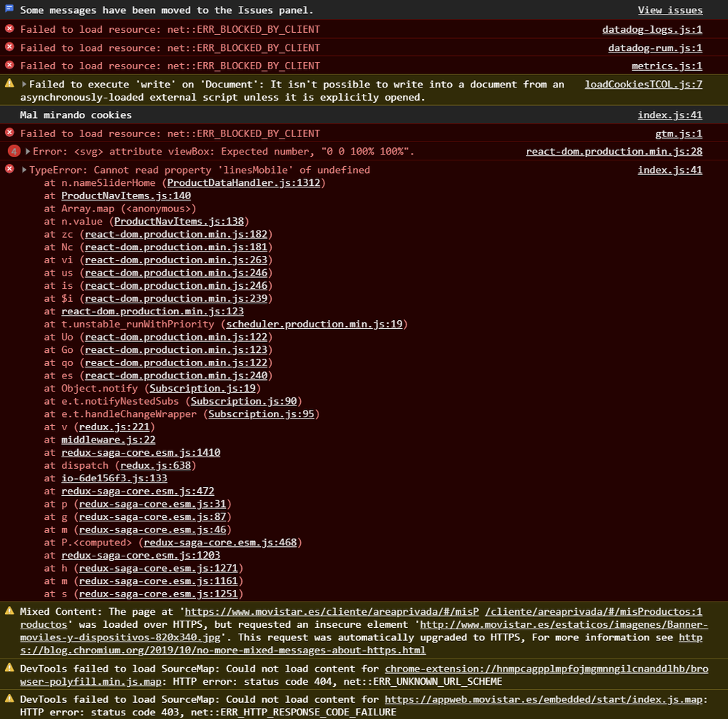Viewport: 728px width, 719px height.
Task: Click the warning icon beside the Mixed Content message
Action: (9, 611)
